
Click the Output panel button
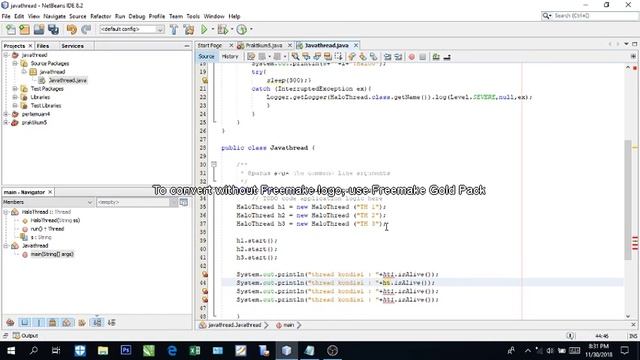25,336
